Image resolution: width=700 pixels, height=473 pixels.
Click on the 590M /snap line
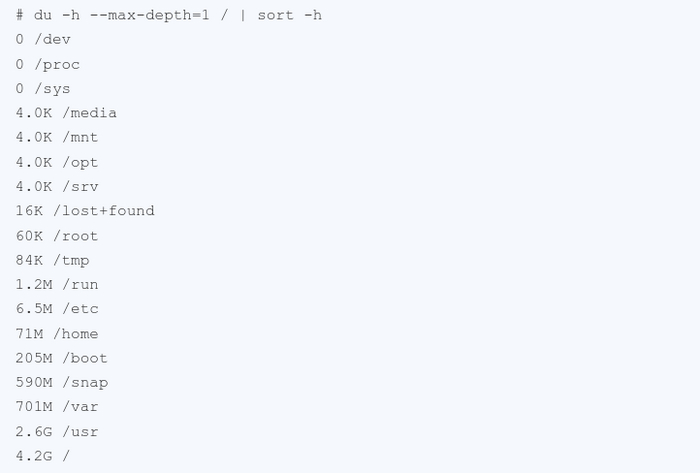(62, 383)
